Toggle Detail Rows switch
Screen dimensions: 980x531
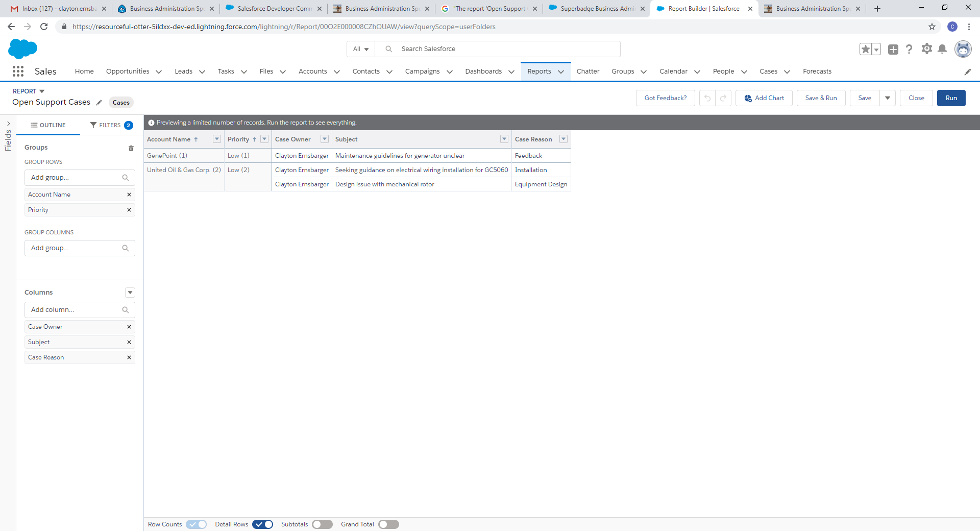(263, 524)
